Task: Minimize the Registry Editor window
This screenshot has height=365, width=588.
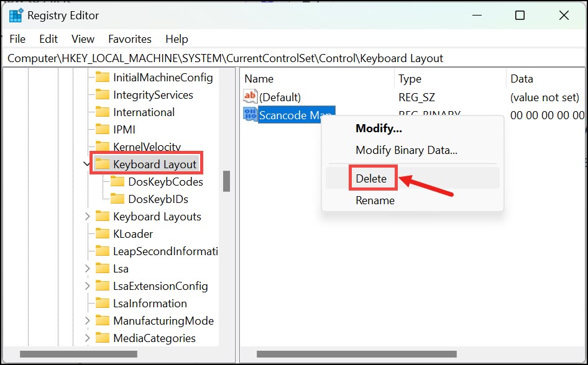Action: [x=477, y=16]
